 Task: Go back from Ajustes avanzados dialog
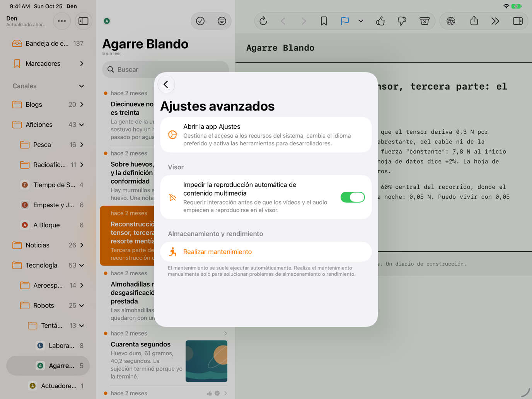point(166,84)
